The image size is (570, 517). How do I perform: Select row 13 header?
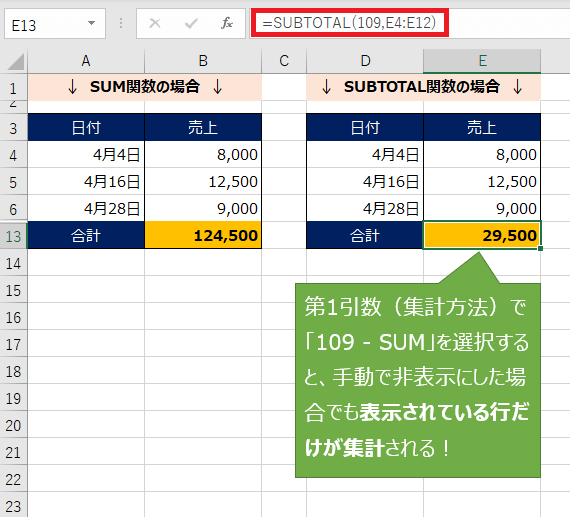tap(13, 236)
